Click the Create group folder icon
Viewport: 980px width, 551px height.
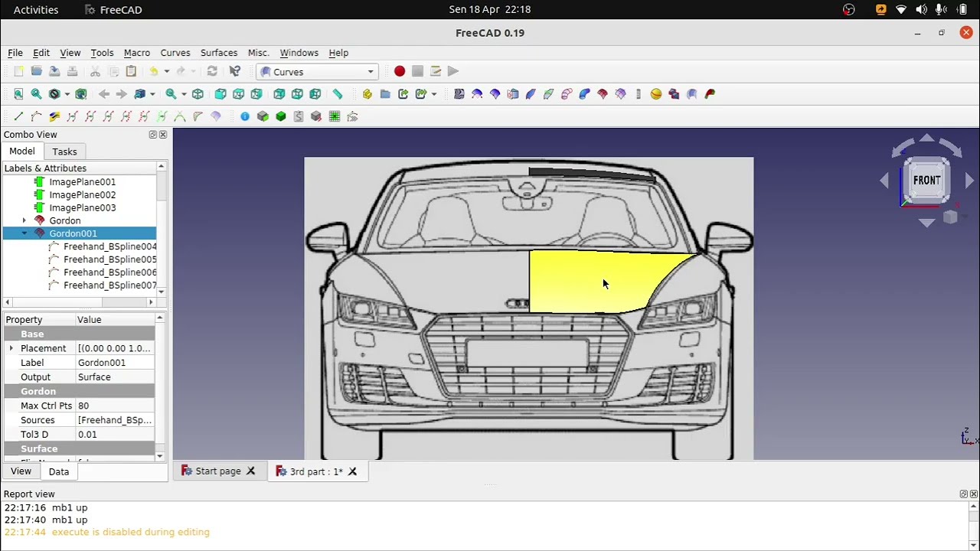385,94
